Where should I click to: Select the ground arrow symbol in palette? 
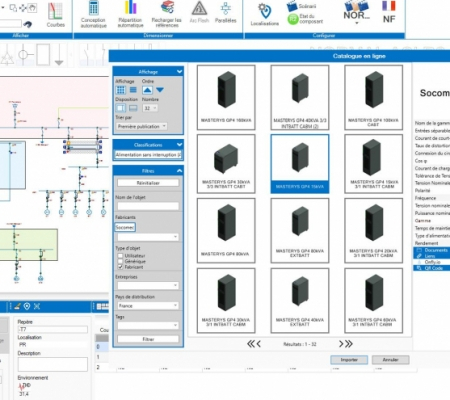coord(59,55)
